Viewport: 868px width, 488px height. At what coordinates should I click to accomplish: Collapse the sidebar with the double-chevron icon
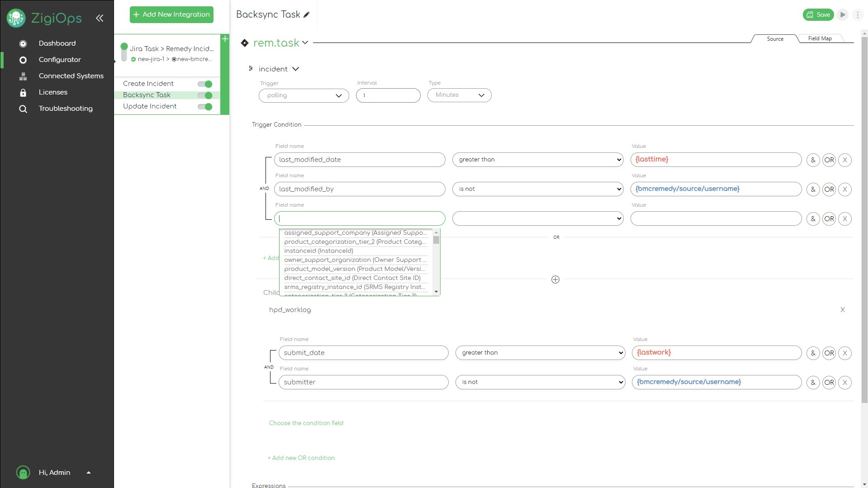100,18
